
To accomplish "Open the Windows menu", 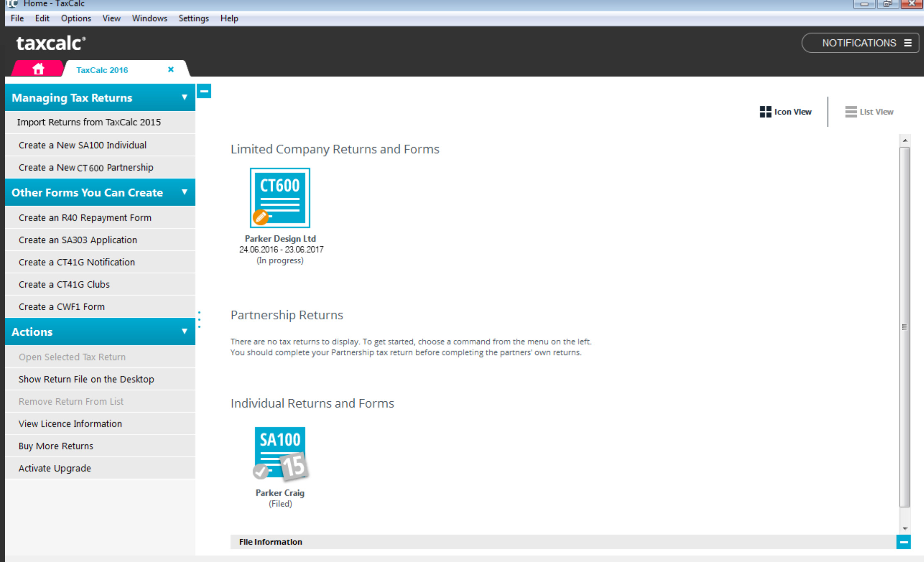I will coord(150,18).
